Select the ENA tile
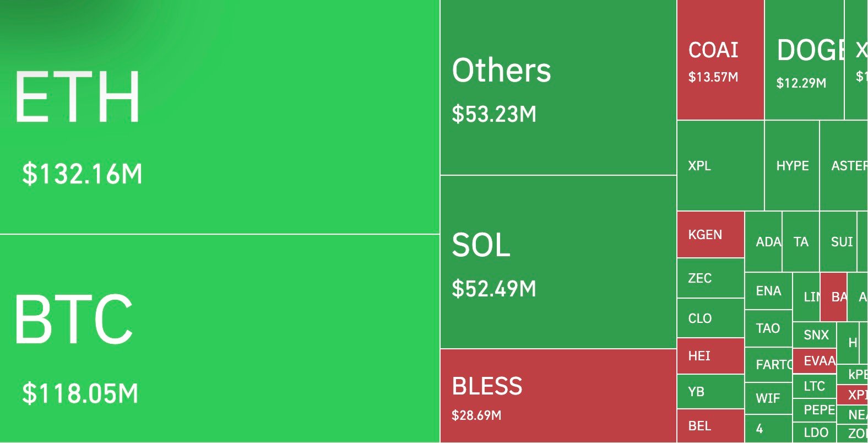Screen dimensions: 868x443 click(768, 291)
